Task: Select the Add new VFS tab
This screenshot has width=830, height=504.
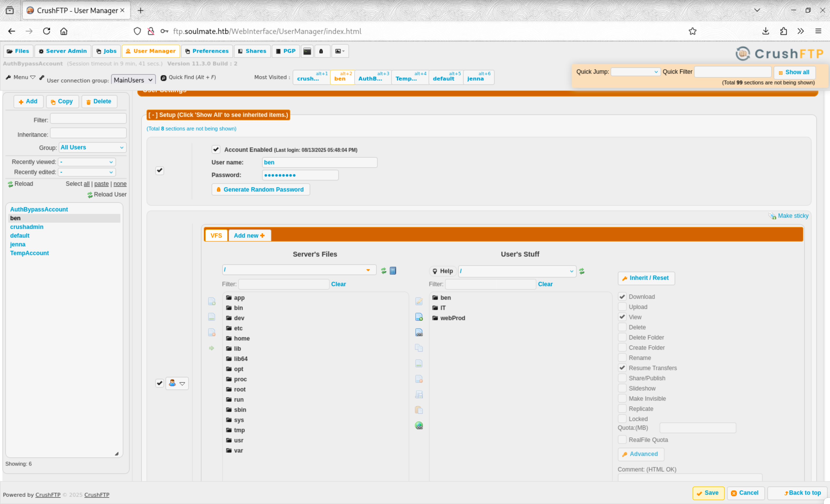Action: pyautogui.click(x=249, y=235)
